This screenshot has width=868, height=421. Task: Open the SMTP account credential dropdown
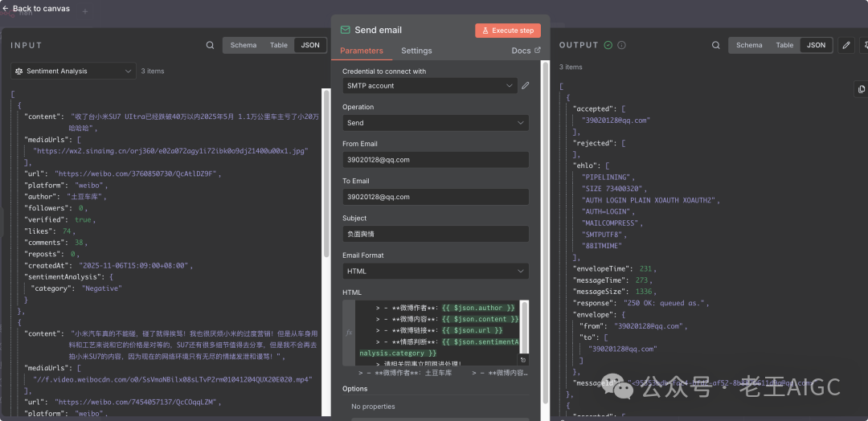[429, 86]
